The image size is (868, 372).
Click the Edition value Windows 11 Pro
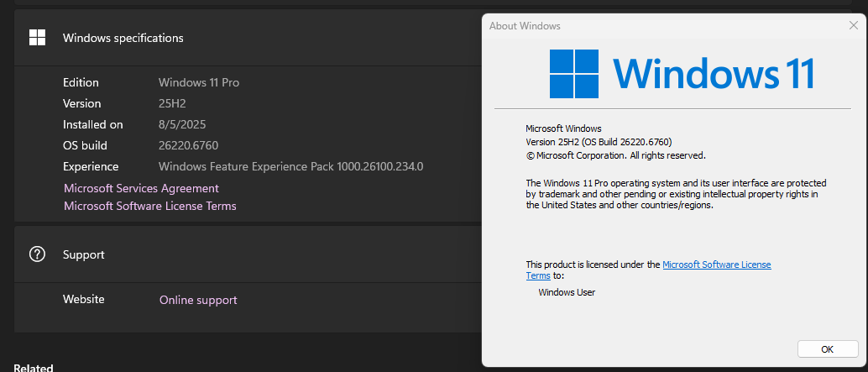(x=199, y=82)
